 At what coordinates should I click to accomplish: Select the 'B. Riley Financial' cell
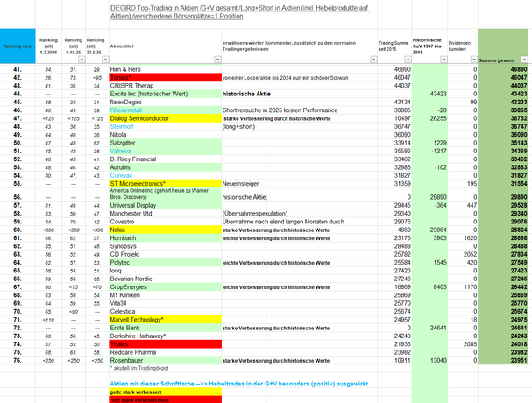(166, 159)
